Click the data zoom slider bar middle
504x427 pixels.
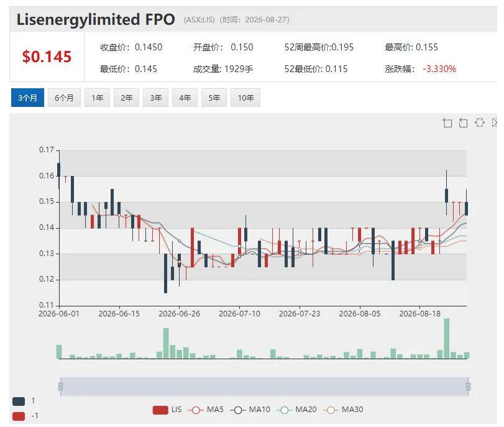(x=264, y=387)
